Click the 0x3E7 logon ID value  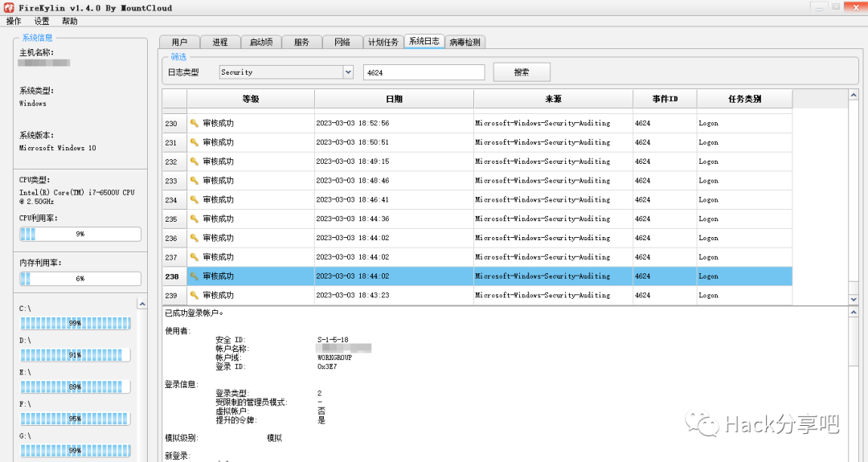coord(326,366)
